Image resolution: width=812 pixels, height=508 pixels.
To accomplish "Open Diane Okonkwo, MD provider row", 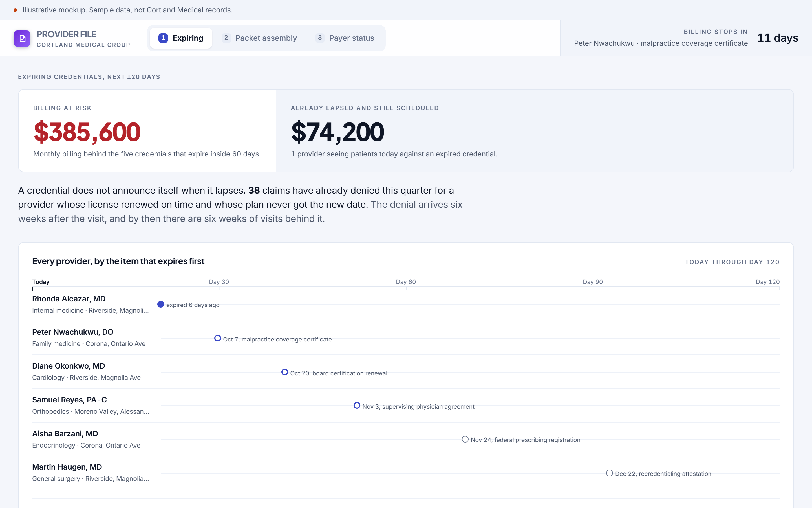I will (x=406, y=372).
